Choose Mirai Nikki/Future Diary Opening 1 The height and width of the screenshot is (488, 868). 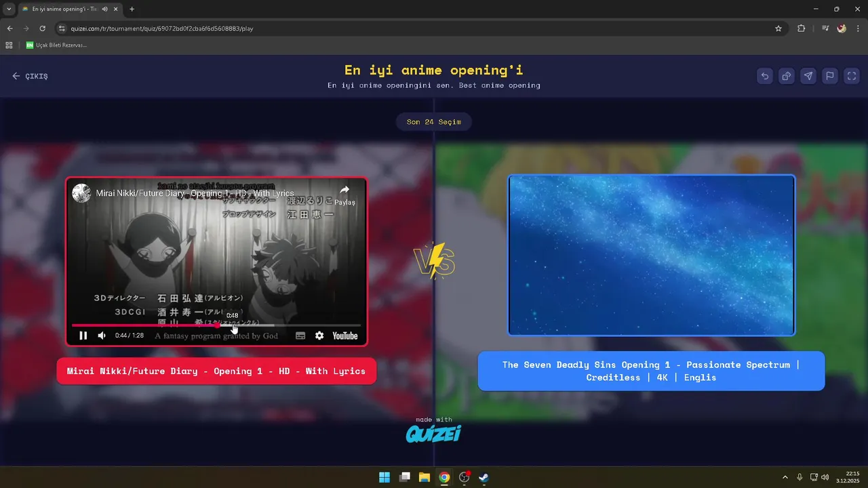pyautogui.click(x=216, y=371)
